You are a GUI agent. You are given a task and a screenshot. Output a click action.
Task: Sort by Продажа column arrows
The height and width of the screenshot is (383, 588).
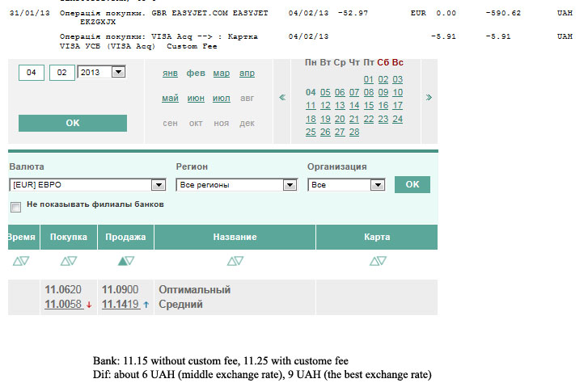[125, 261]
